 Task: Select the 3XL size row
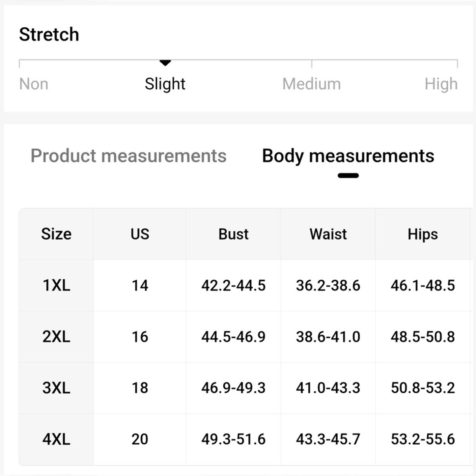point(245,388)
